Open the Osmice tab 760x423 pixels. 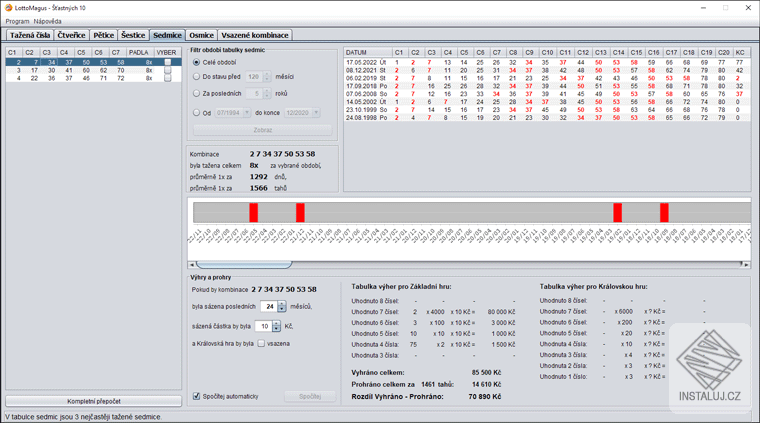pos(201,35)
